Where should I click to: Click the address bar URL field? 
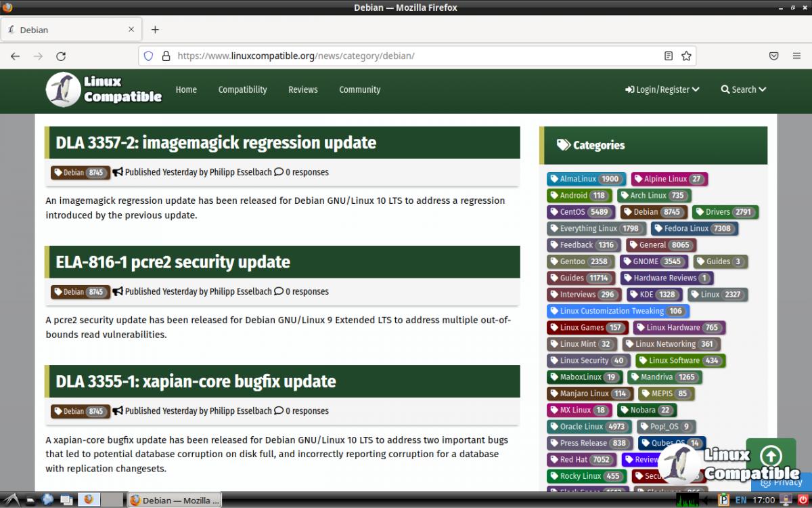[x=406, y=56]
